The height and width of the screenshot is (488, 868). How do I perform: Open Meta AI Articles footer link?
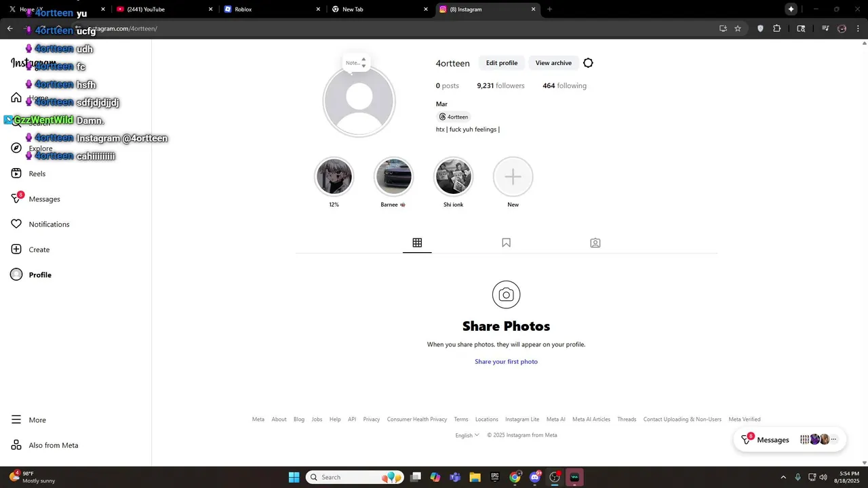(x=591, y=420)
